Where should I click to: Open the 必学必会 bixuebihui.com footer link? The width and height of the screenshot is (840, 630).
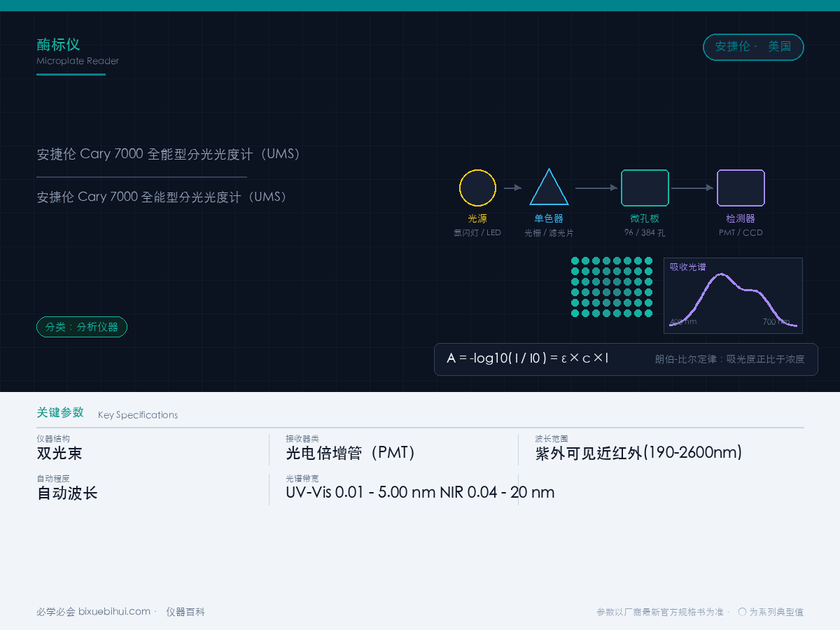94,612
